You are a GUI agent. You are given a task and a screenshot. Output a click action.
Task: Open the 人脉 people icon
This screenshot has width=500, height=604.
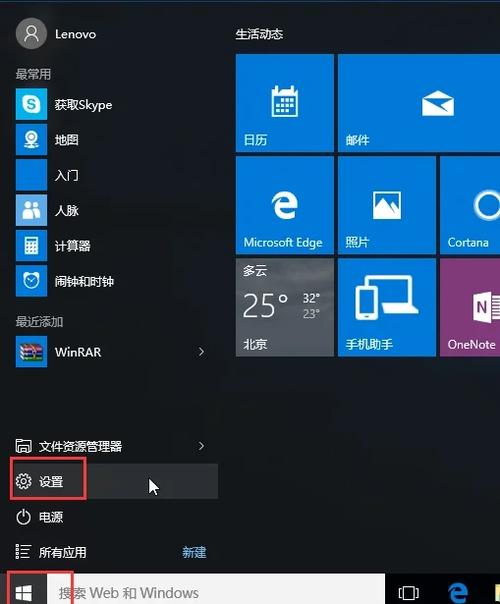pos(31,210)
